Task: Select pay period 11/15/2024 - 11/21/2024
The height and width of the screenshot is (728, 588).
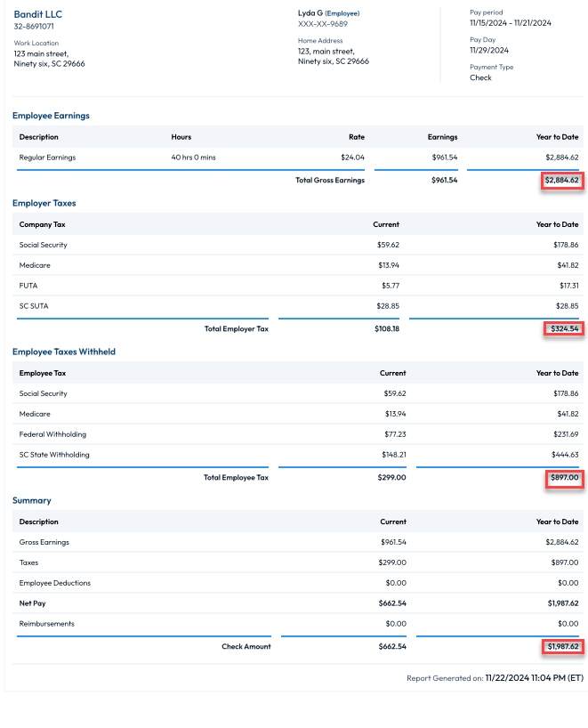Action: (510, 23)
